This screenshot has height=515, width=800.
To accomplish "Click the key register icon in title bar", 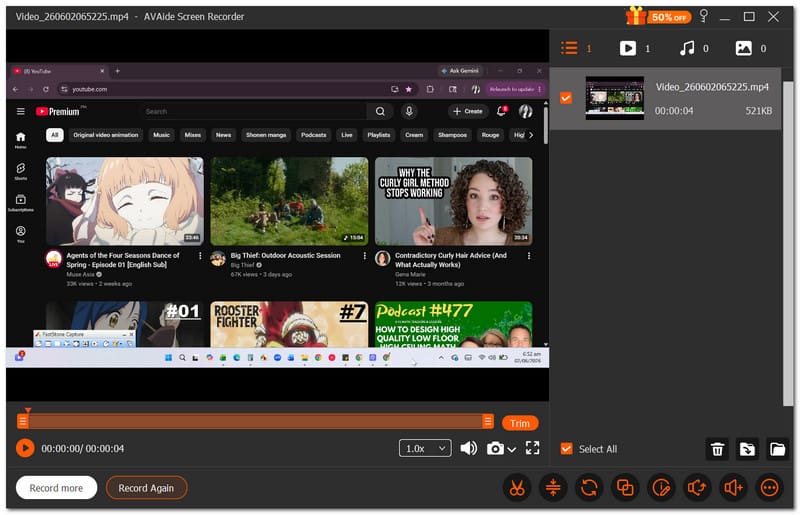I will tap(704, 16).
